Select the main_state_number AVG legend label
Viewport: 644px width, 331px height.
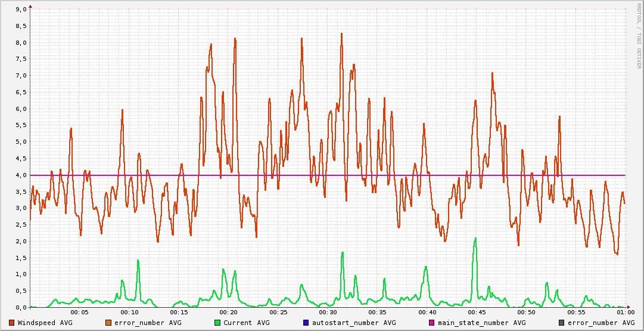[x=481, y=323]
